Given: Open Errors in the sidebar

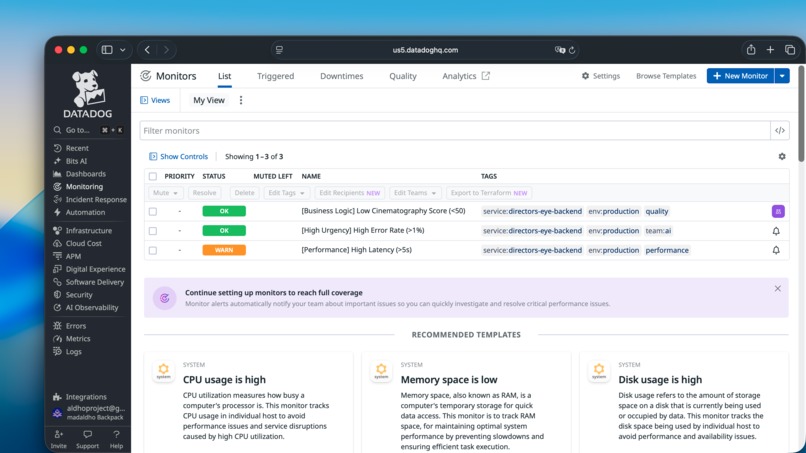Looking at the screenshot, I should [69, 326].
